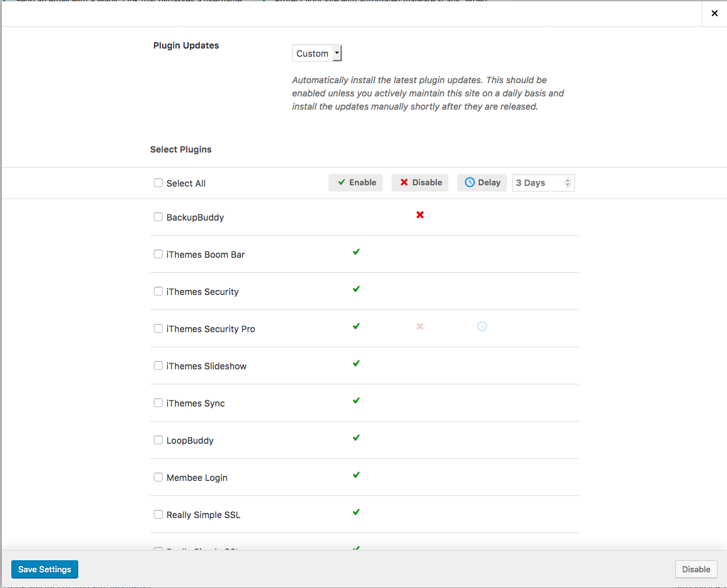The height and width of the screenshot is (588, 727).
Task: Click the iThemes Sync plugin name
Action: (195, 403)
